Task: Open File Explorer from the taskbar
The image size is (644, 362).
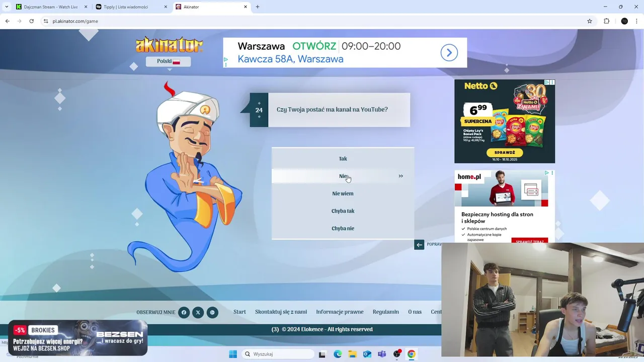Action: click(x=352, y=354)
